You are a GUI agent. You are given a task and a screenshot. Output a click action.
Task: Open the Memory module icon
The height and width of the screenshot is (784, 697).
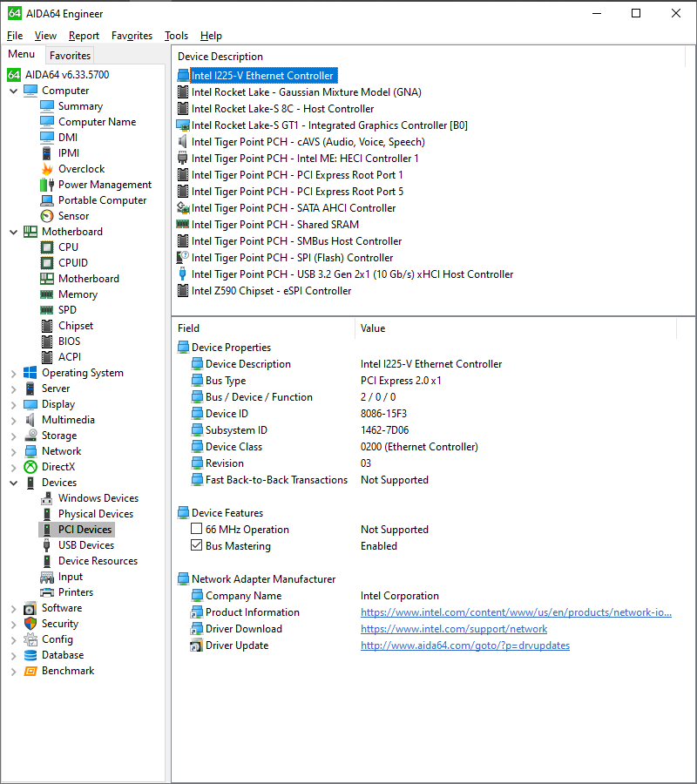(x=47, y=294)
